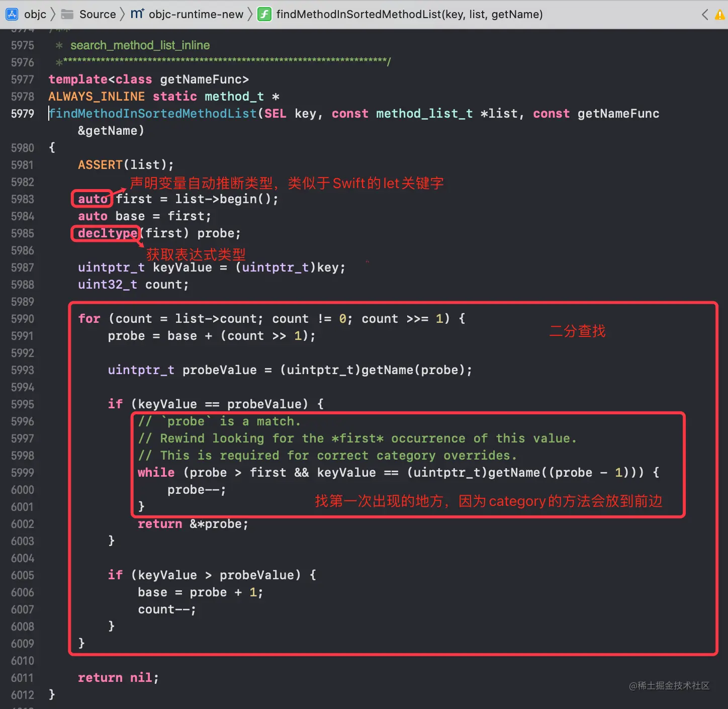
Task: Click line number 5999 in the gutter
Action: [23, 473]
